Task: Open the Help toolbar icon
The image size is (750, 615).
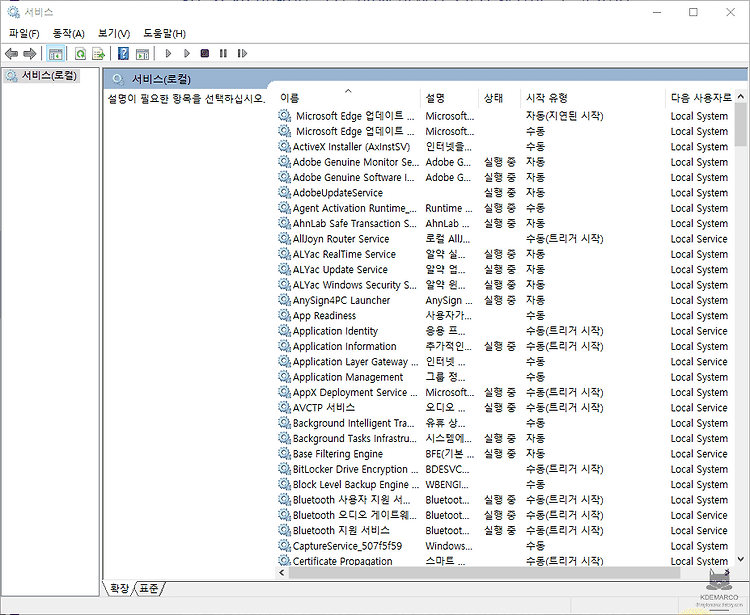Action: (x=123, y=54)
